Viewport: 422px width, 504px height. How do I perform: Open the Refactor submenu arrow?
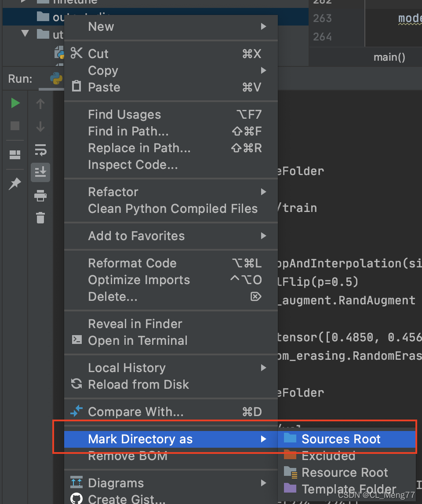pyautogui.click(x=263, y=192)
